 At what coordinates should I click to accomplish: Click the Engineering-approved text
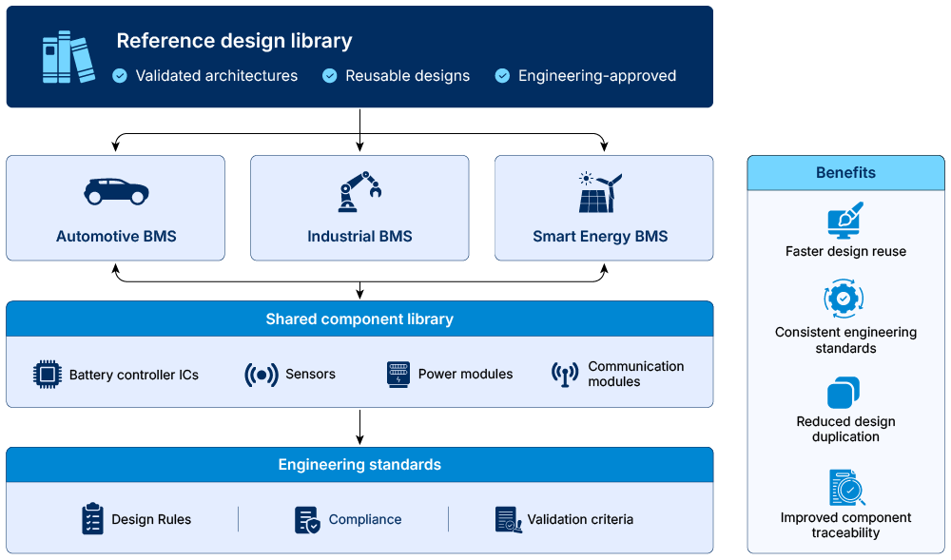(597, 76)
